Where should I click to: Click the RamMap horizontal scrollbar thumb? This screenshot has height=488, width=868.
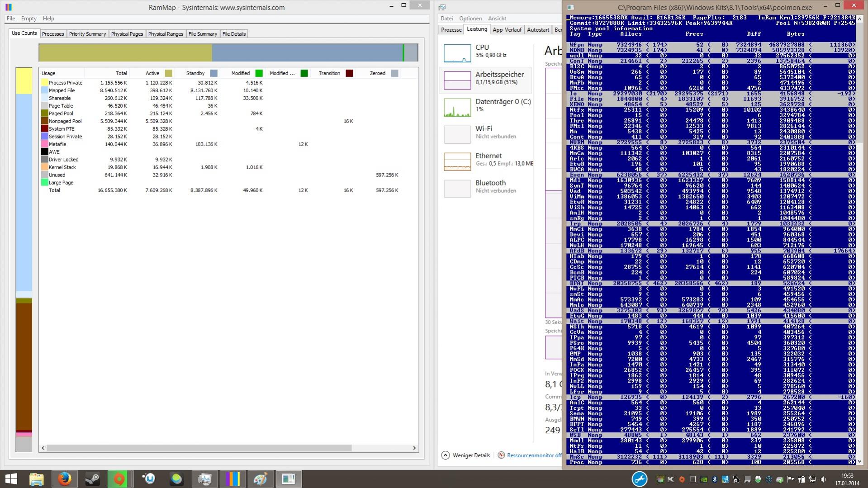click(x=199, y=448)
